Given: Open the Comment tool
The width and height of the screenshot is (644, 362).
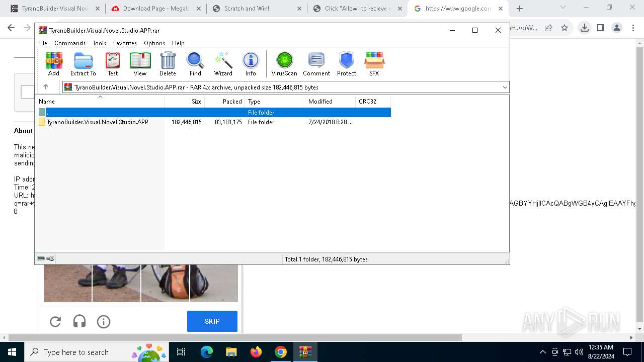Looking at the screenshot, I should (x=316, y=64).
